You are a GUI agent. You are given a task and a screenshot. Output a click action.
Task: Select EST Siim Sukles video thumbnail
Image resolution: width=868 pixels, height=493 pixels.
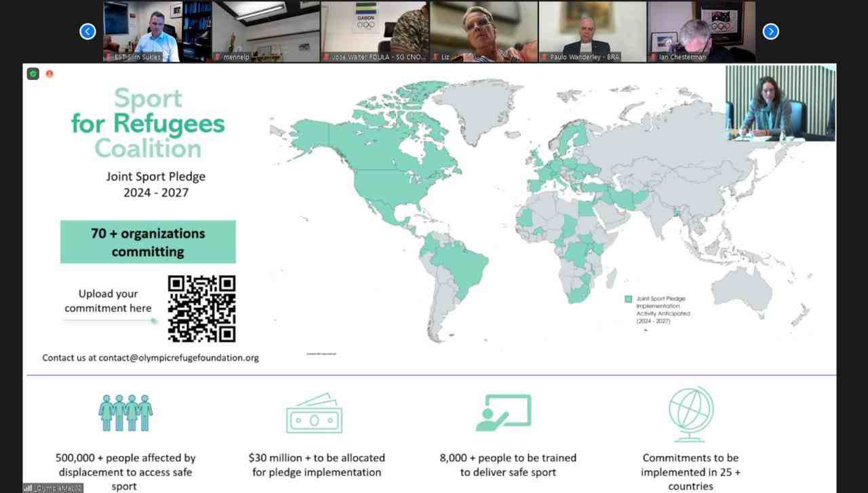point(157,31)
